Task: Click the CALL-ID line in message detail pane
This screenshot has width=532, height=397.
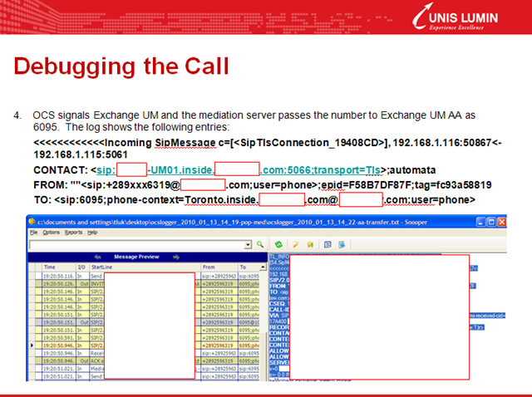Action: point(279,310)
